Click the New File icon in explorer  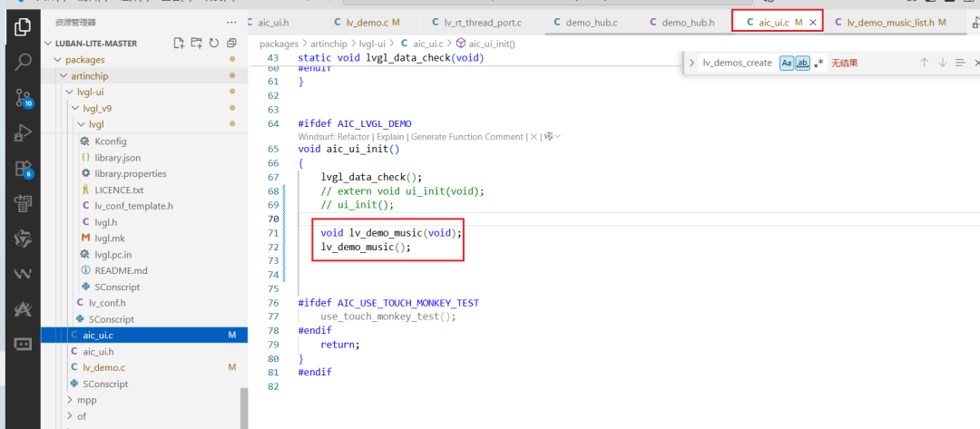180,44
